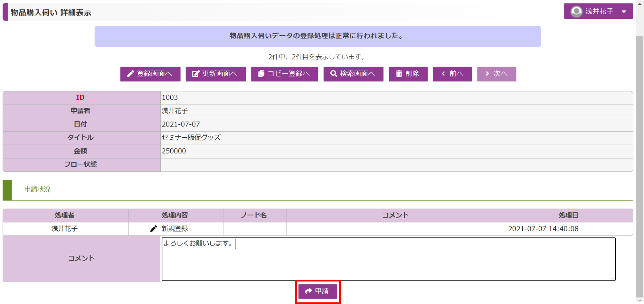Go to 登録画面へ button
Image resolution: width=644 pixels, height=304 pixels.
[x=150, y=74]
